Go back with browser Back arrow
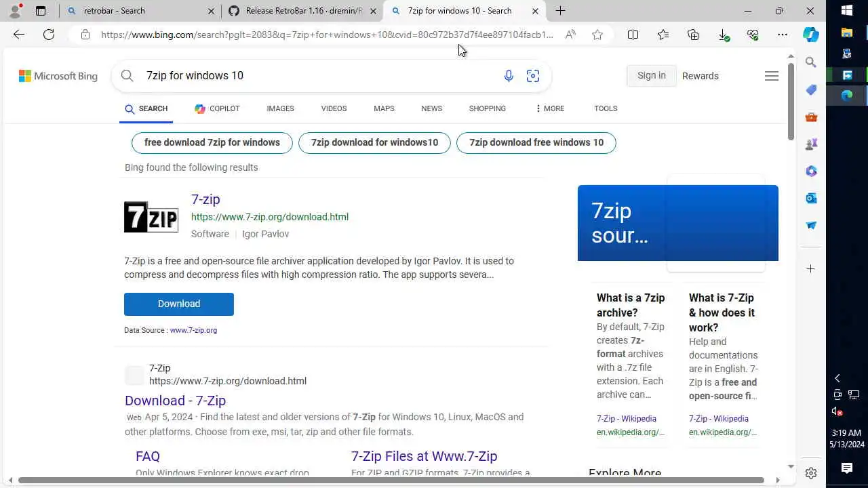This screenshot has height=488, width=868. pos(19,35)
